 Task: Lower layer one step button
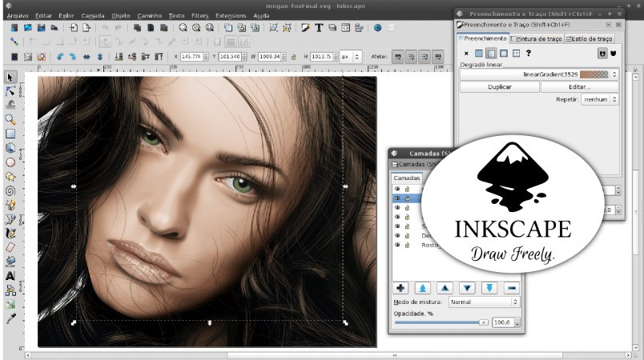point(467,288)
